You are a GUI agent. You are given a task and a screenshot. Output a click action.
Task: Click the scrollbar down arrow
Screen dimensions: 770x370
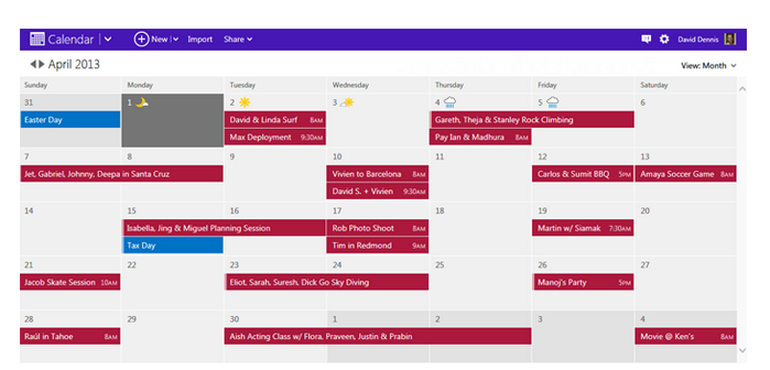click(742, 350)
